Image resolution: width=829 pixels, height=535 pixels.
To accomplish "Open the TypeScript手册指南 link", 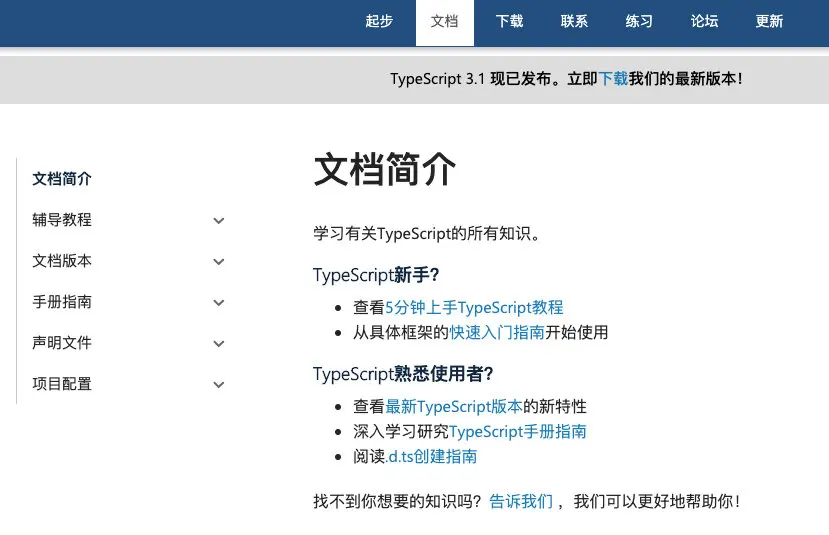I will 518,431.
